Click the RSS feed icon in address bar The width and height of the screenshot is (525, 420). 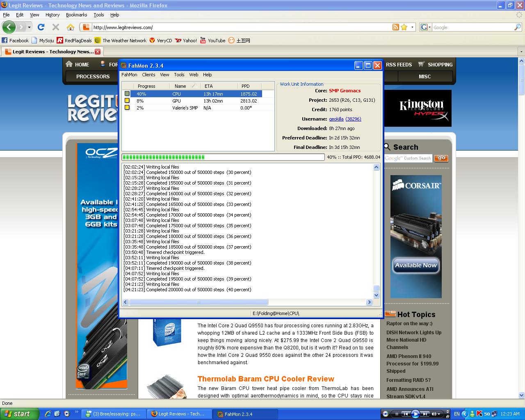(x=395, y=27)
